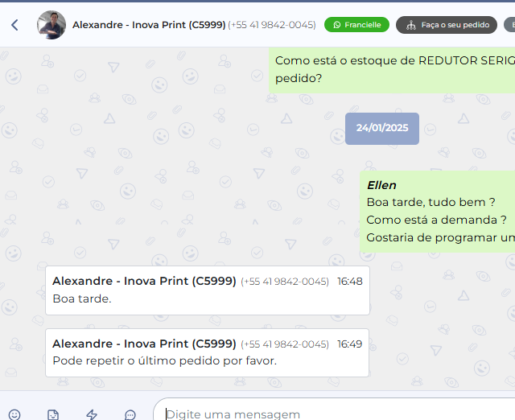Open Alexandre's profile picture

(51, 25)
